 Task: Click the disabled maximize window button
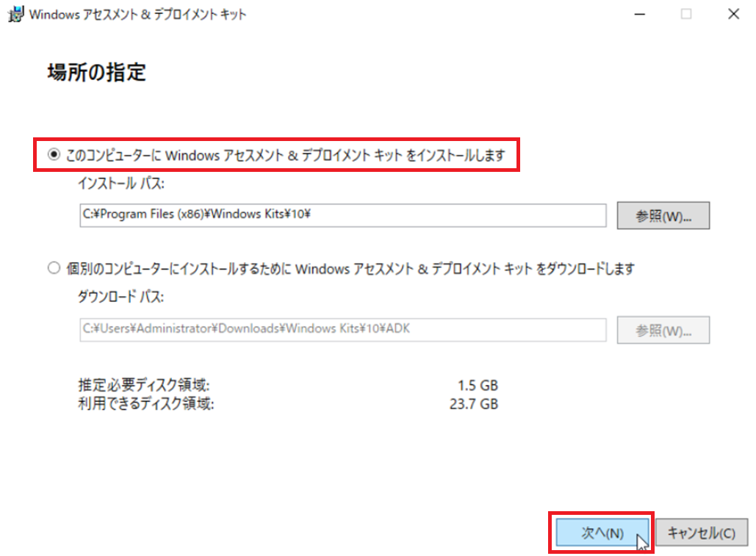point(686,14)
